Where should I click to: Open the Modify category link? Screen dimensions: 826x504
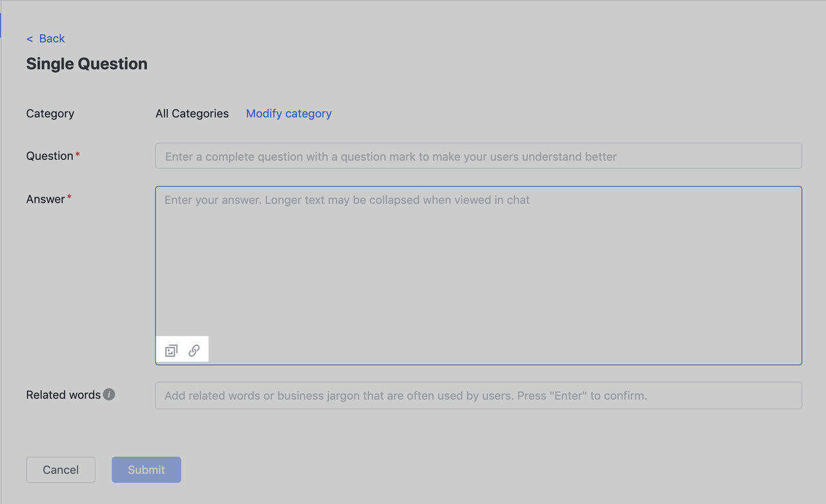point(288,114)
